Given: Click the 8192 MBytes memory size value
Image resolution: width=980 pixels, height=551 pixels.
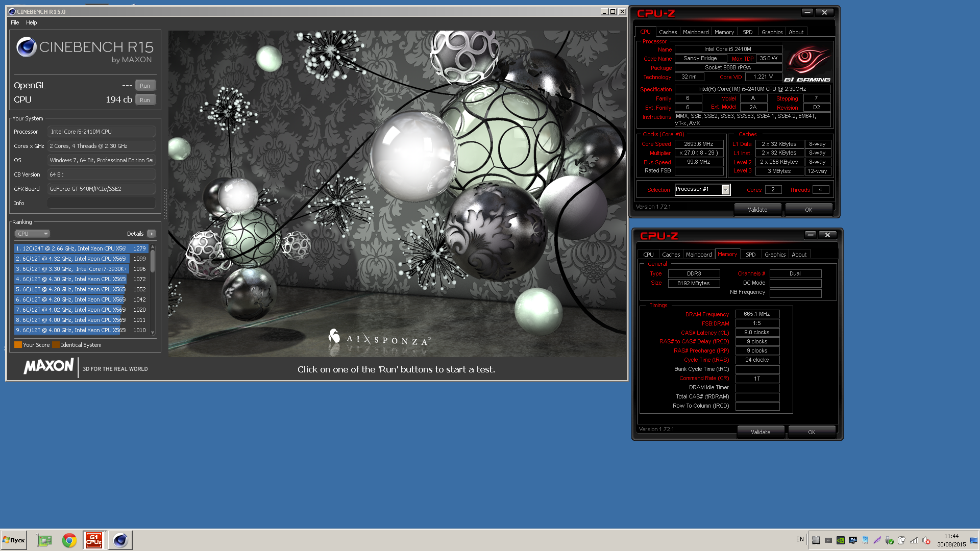Looking at the screenshot, I should pos(694,283).
